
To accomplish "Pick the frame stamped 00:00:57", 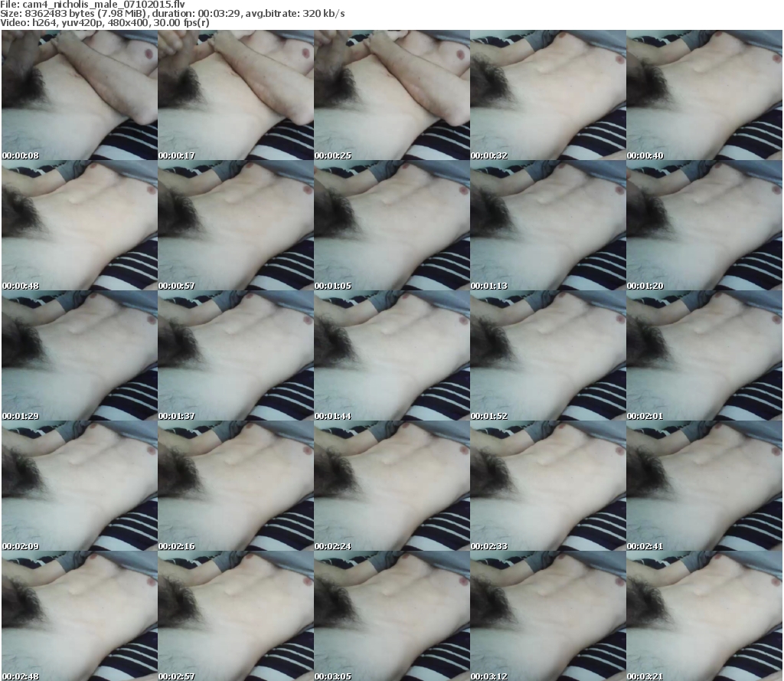I will click(236, 225).
